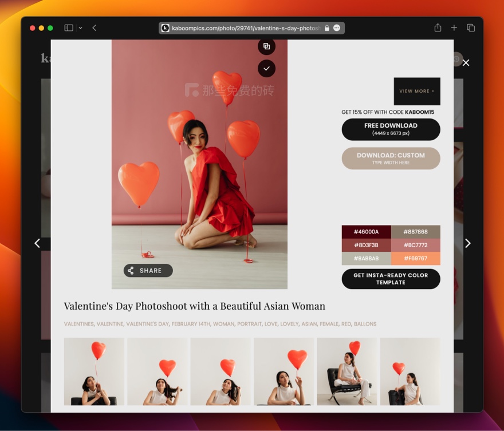
Task: Expand the tab group dropdown chevron
Action: click(80, 28)
